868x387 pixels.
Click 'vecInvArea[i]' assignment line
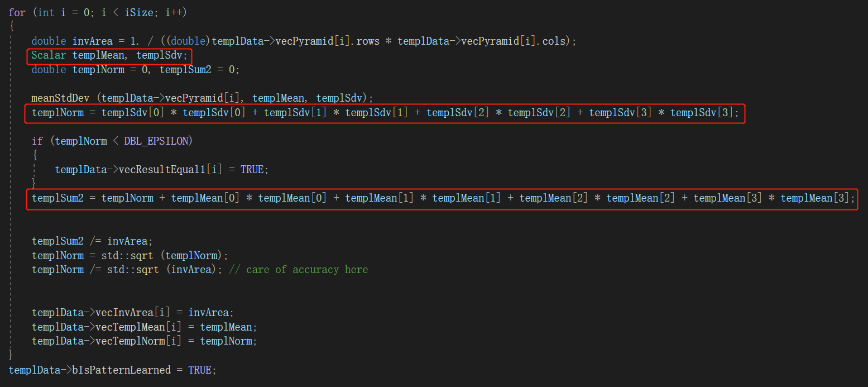pyautogui.click(x=133, y=313)
